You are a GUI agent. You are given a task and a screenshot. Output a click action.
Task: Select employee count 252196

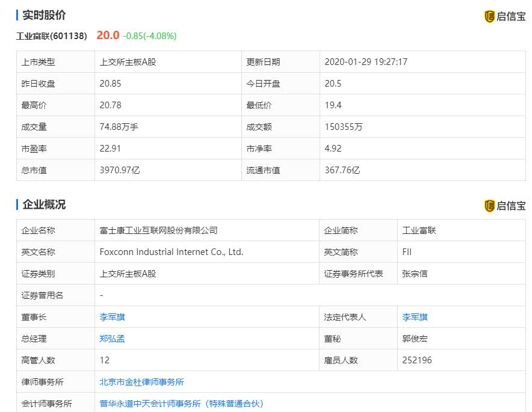pyautogui.click(x=417, y=360)
